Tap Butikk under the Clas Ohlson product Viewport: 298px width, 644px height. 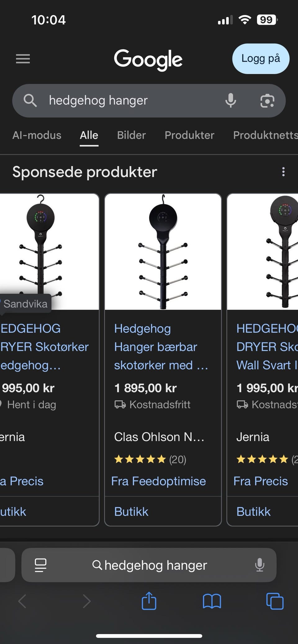131,512
